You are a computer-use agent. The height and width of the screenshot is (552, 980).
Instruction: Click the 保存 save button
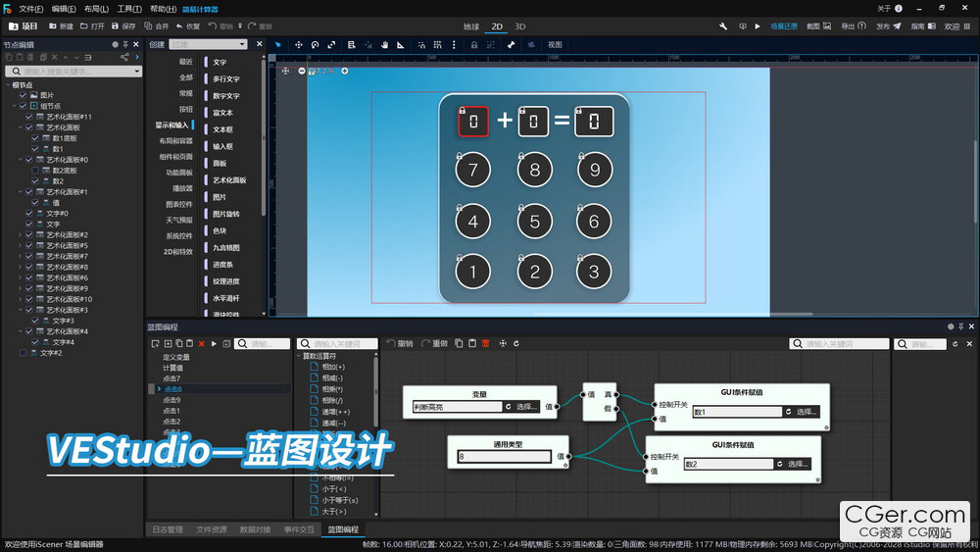point(123,26)
